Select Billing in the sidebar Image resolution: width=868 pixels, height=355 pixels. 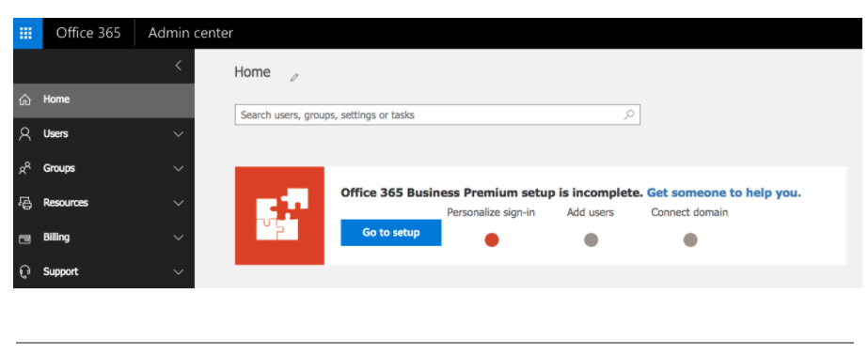click(104, 238)
